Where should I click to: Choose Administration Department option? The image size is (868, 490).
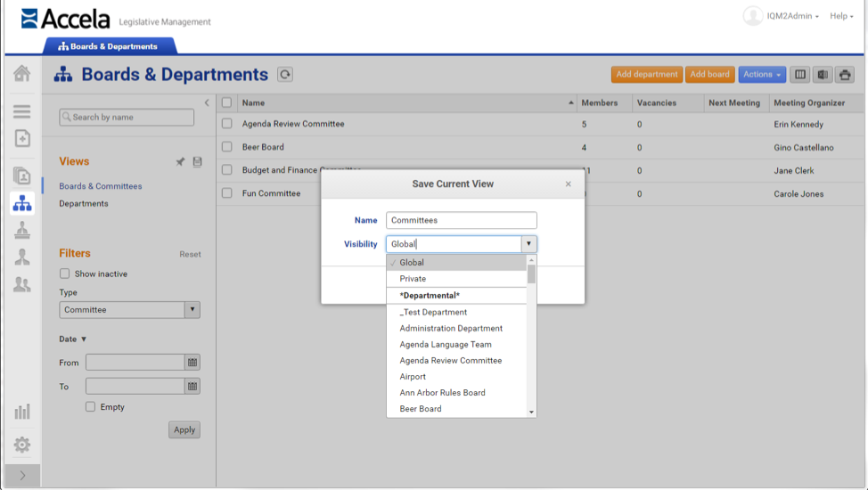456,328
